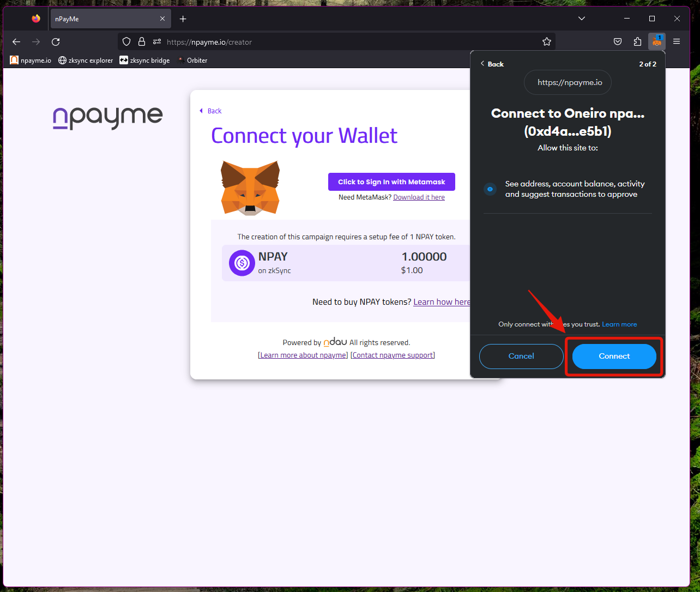
Task: Reload the current page
Action: pos(56,42)
